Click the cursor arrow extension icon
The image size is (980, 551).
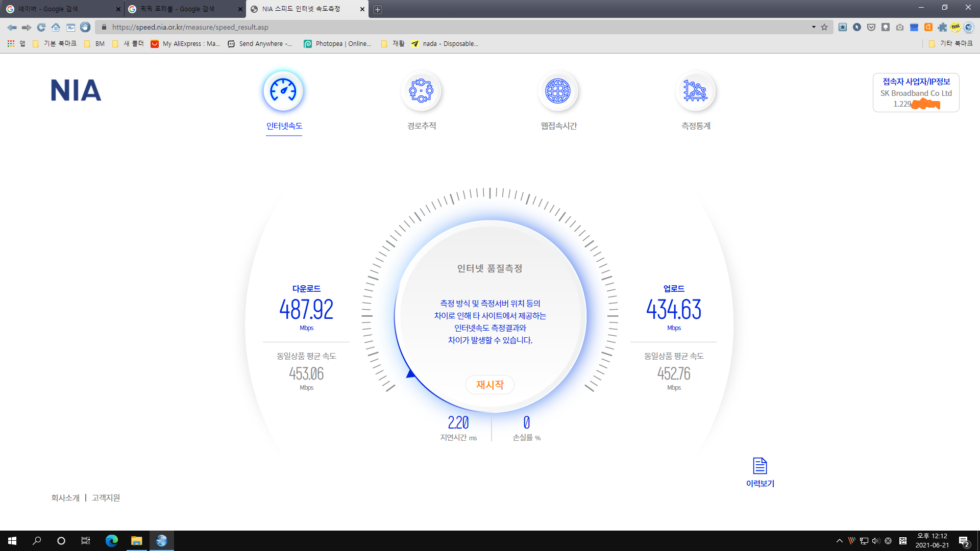point(857,27)
